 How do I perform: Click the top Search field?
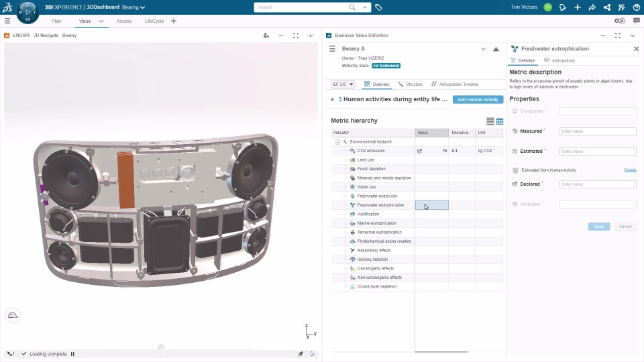point(302,7)
